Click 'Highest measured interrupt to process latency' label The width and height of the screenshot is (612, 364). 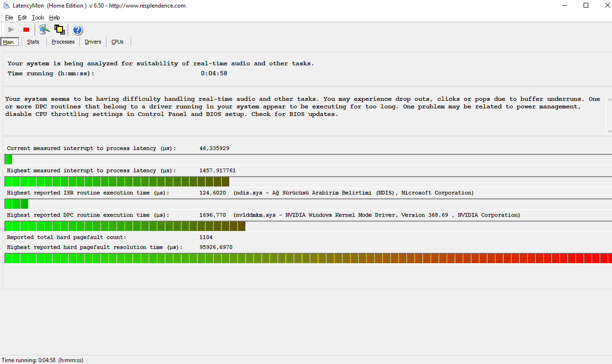[91, 170]
